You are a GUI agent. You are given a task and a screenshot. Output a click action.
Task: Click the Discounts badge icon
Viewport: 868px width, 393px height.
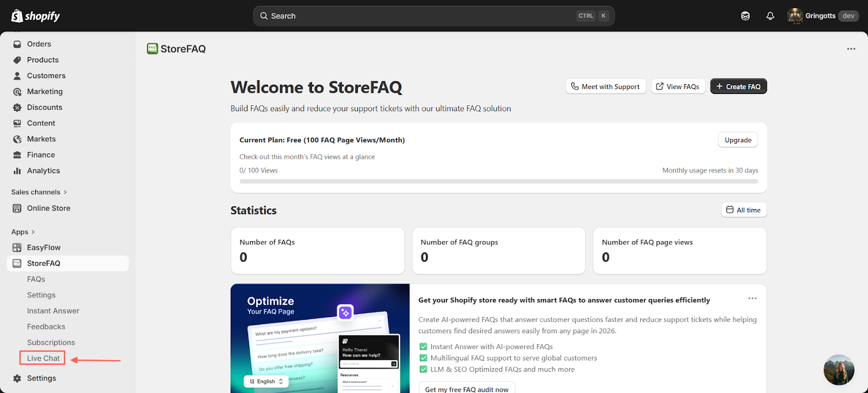[17, 107]
